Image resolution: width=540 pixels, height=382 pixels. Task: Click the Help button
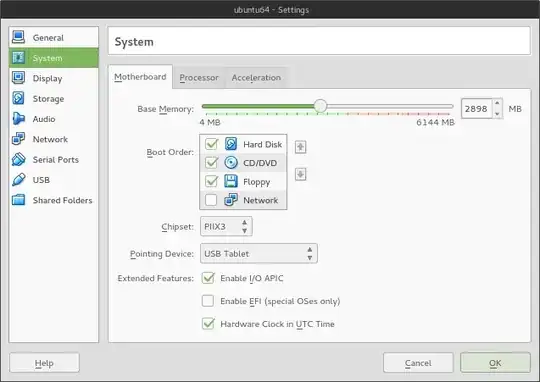click(x=44, y=363)
